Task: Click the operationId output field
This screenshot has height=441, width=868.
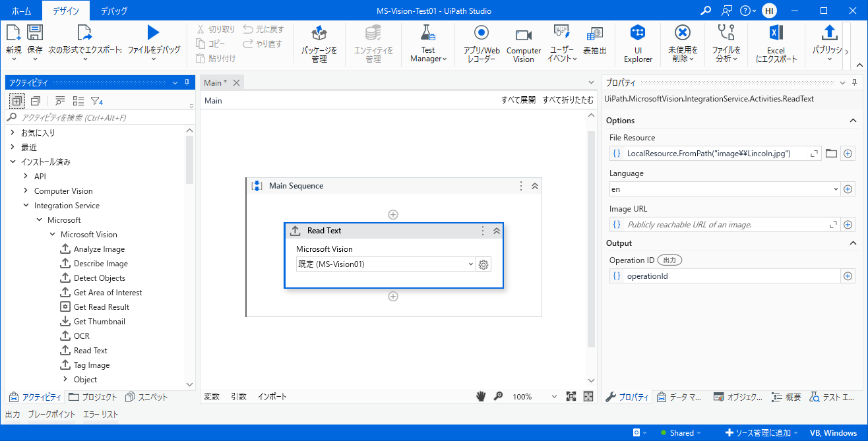Action: [x=724, y=276]
